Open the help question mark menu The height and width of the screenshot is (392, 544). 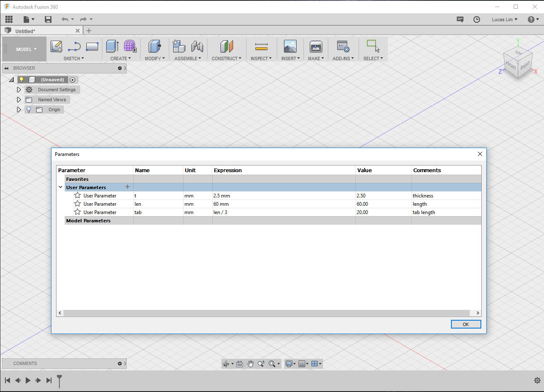click(x=533, y=19)
